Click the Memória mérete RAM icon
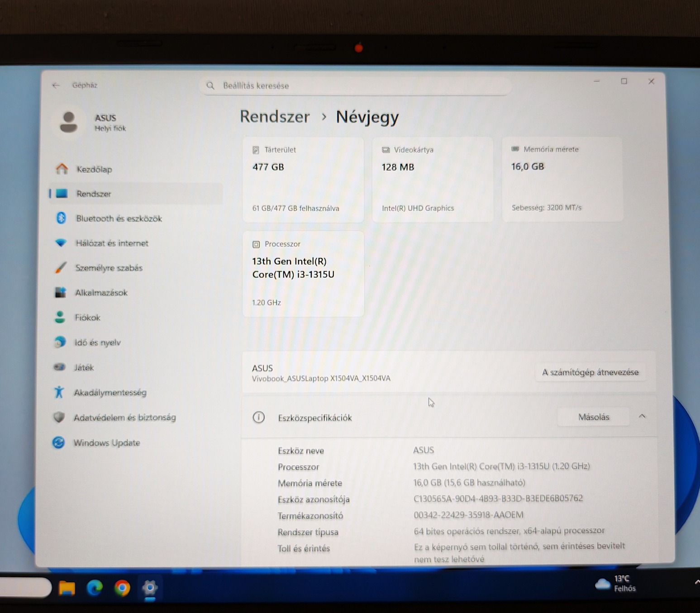700x613 pixels. click(515, 149)
